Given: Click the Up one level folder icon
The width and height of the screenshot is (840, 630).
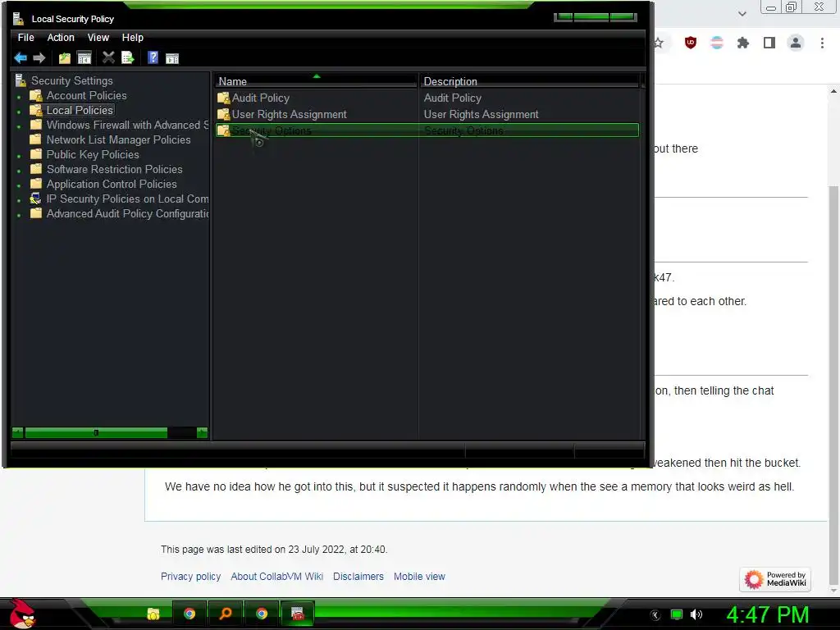Looking at the screenshot, I should (x=64, y=58).
